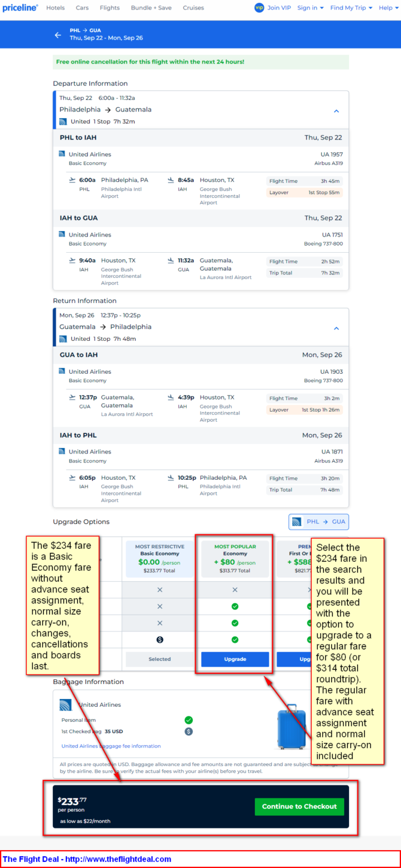This screenshot has height=868, width=401.
Task: Click United logo in Return Information summary
Action: [63, 339]
